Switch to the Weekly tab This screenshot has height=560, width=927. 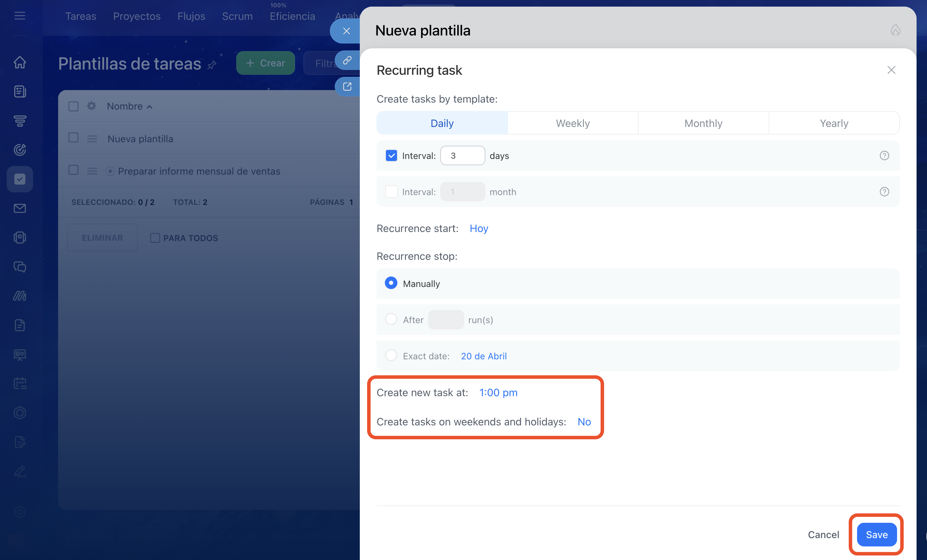tap(573, 123)
